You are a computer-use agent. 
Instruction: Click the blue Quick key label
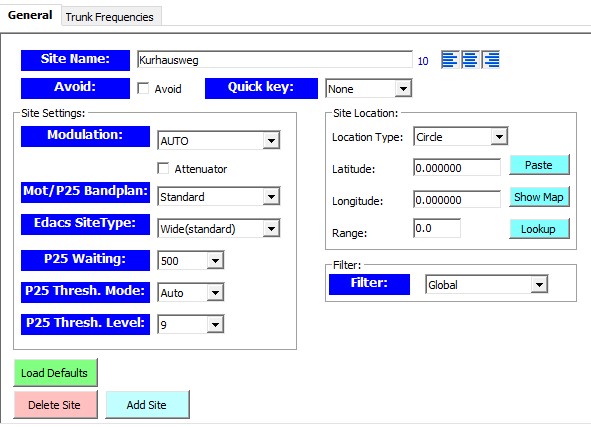point(261,89)
